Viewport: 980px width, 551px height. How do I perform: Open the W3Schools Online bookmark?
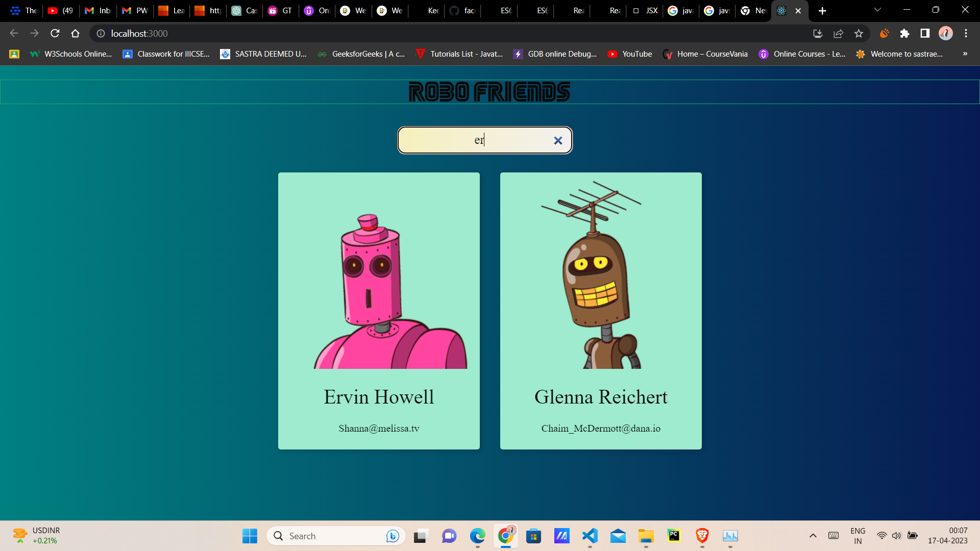[70, 54]
